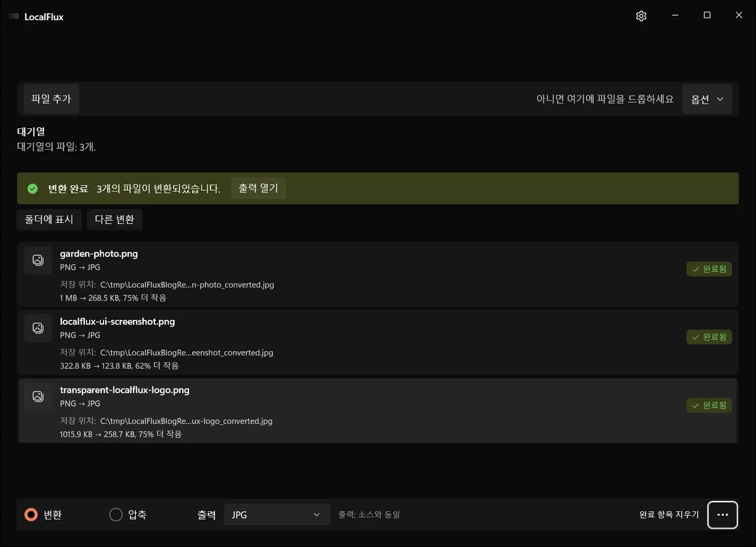Image resolution: width=756 pixels, height=547 pixels.
Task: Click the green success checkmark icon
Action: coord(33,189)
